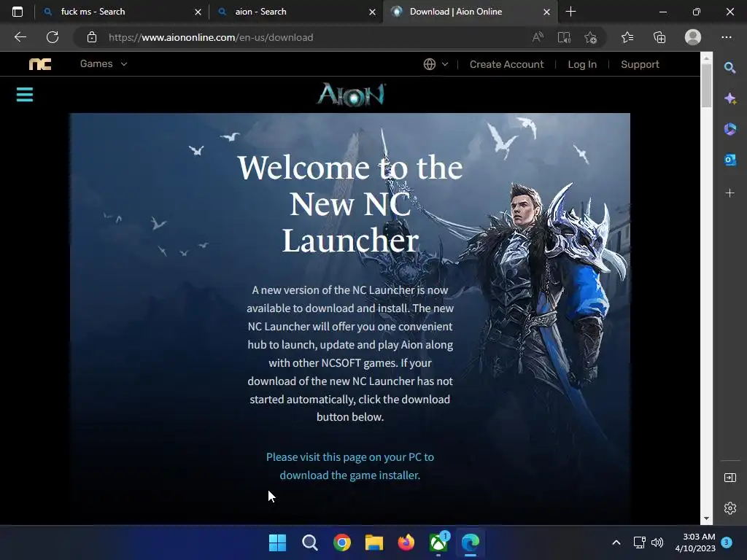Screen dimensions: 747x560
Task: Add an app to the sidebar
Action: click(729, 192)
